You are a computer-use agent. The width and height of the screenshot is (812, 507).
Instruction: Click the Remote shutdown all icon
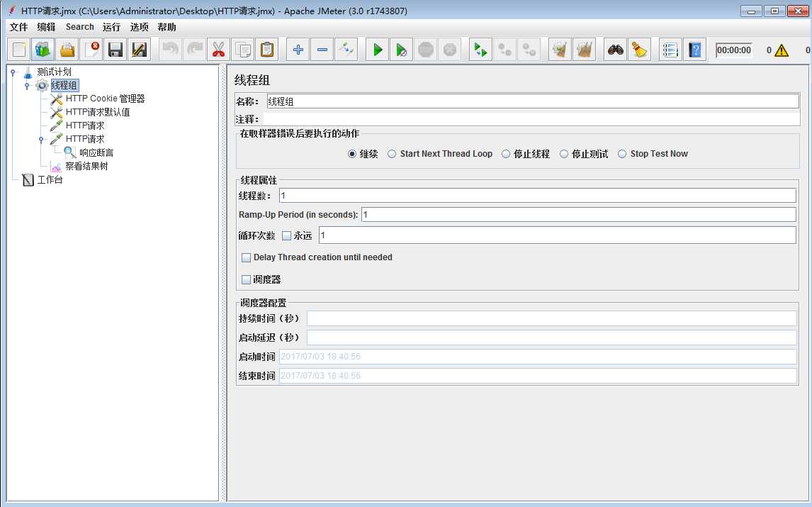pos(529,50)
